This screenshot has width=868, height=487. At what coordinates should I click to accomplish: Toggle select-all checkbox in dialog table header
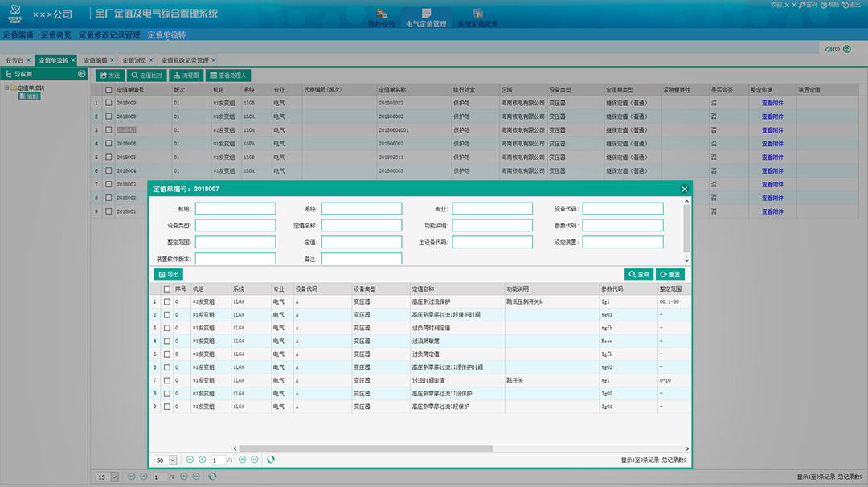click(167, 289)
